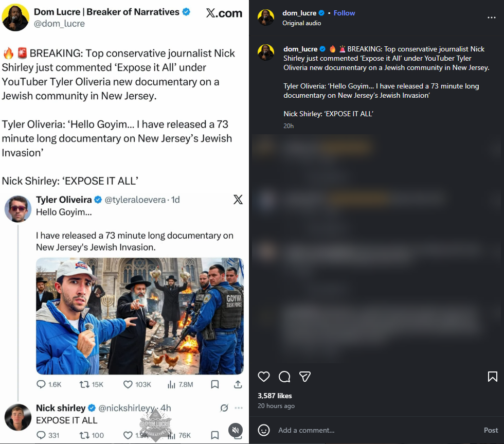The image size is (504, 444).
Task: Click the documentary thumbnail image
Action: click(x=139, y=316)
